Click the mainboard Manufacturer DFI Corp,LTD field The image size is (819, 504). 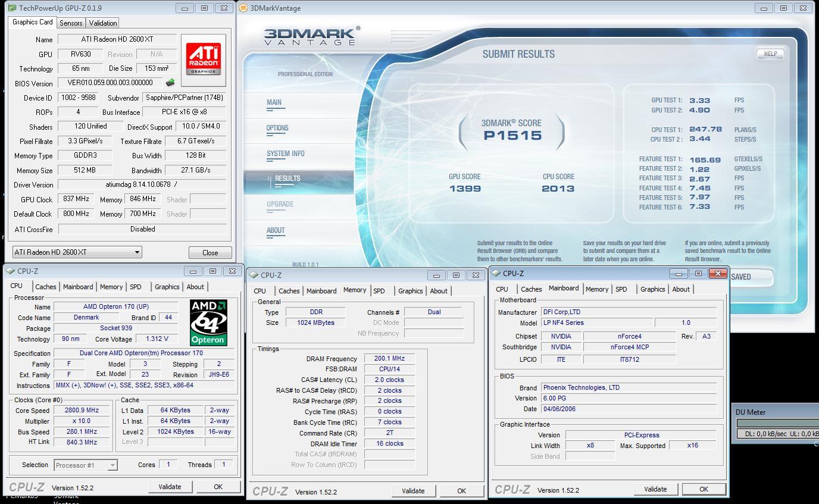(629, 312)
